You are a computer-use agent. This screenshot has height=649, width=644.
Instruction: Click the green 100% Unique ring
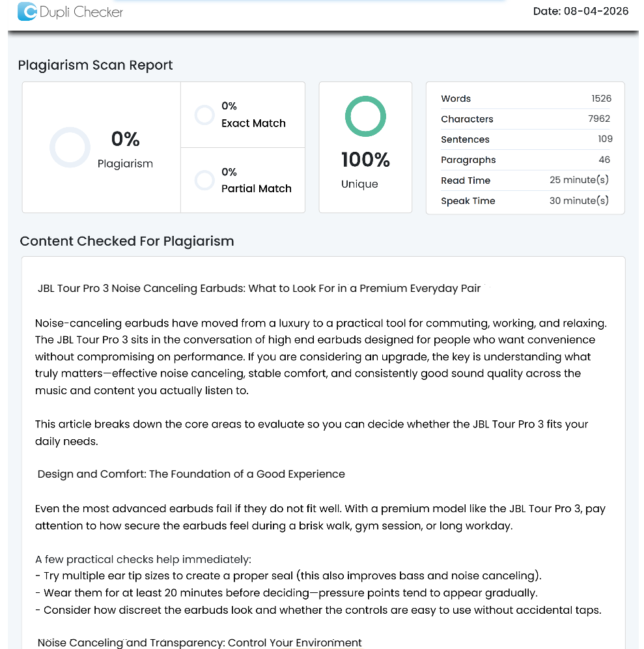pyautogui.click(x=365, y=117)
